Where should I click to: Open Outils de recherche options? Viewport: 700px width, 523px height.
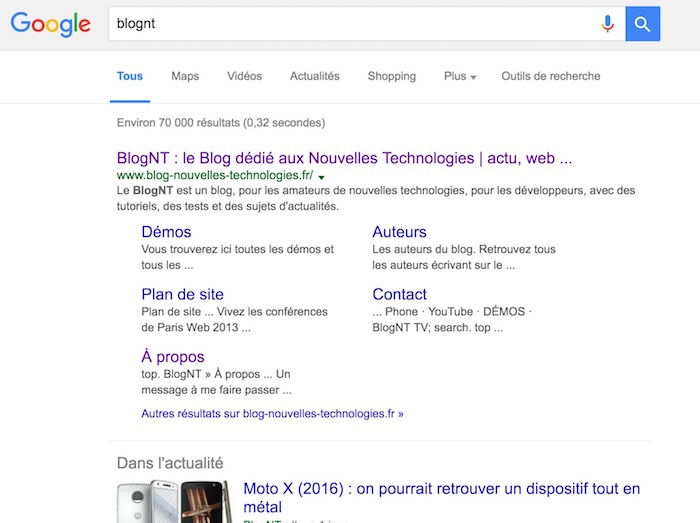[551, 76]
